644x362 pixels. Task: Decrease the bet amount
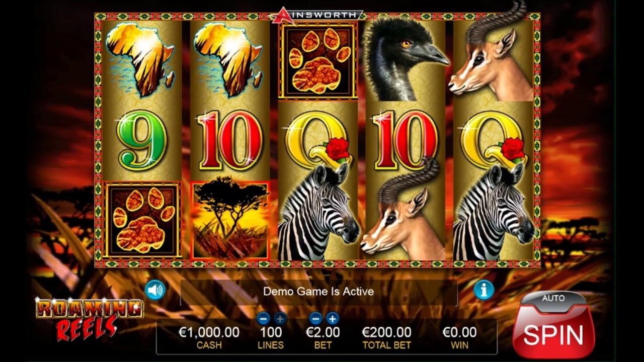[x=315, y=318]
